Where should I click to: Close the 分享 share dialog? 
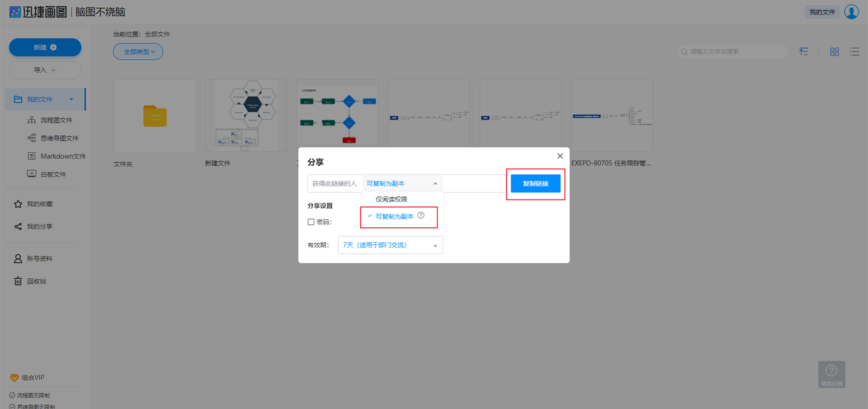point(560,156)
